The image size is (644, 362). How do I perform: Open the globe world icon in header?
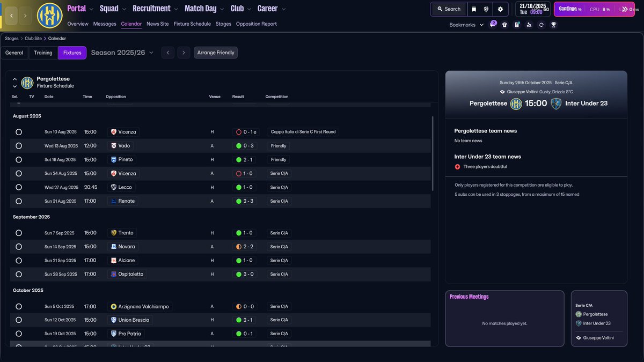(x=486, y=9)
